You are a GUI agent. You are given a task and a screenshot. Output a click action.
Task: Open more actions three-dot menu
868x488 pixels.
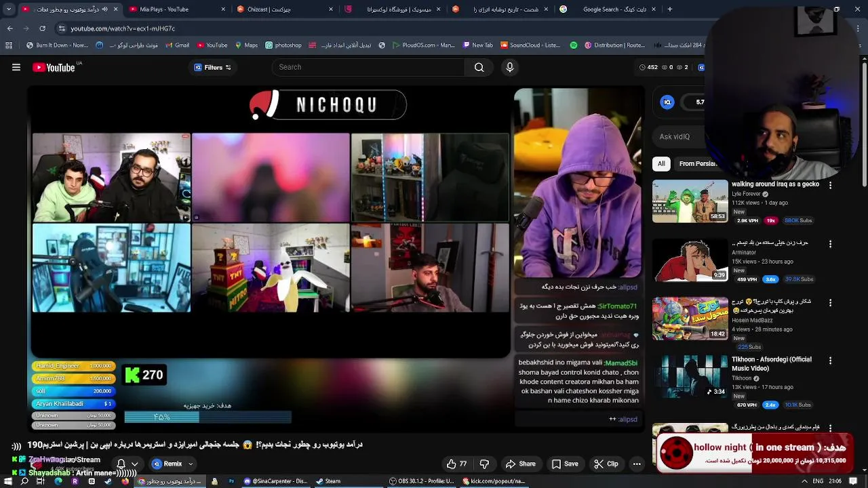(x=637, y=464)
